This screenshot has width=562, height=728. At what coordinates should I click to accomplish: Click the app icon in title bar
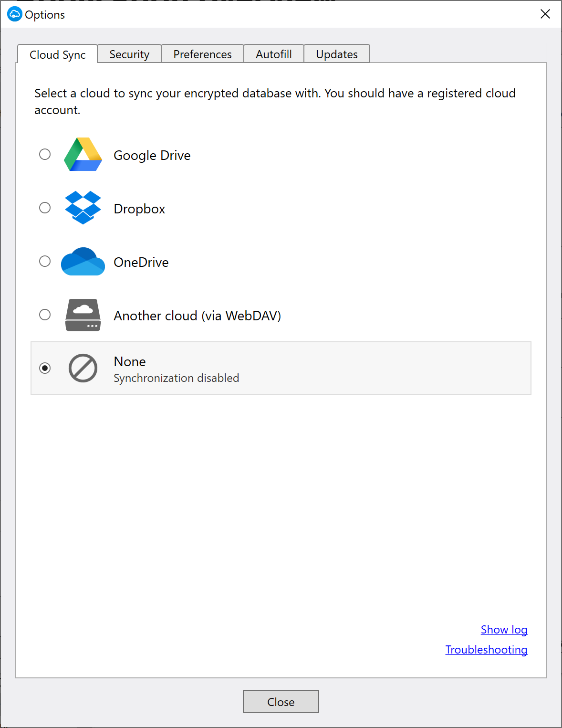click(x=15, y=14)
